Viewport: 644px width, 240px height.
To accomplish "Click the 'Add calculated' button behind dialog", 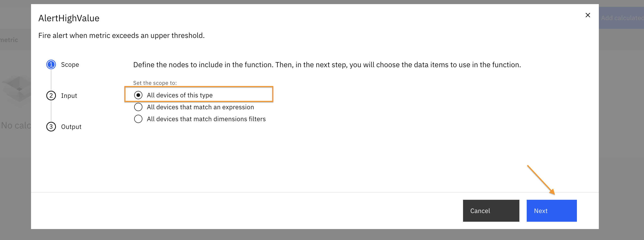I will (x=621, y=18).
